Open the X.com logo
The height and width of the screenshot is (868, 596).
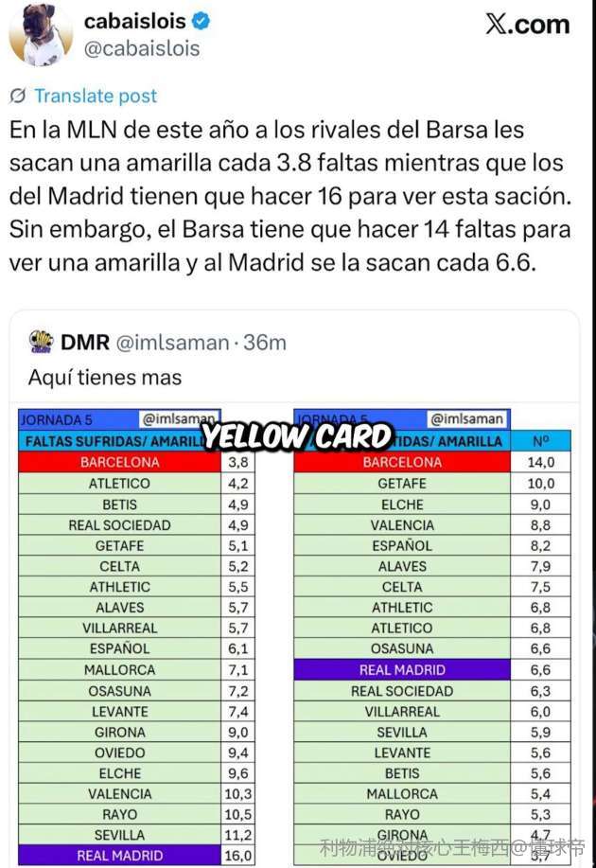528,25
